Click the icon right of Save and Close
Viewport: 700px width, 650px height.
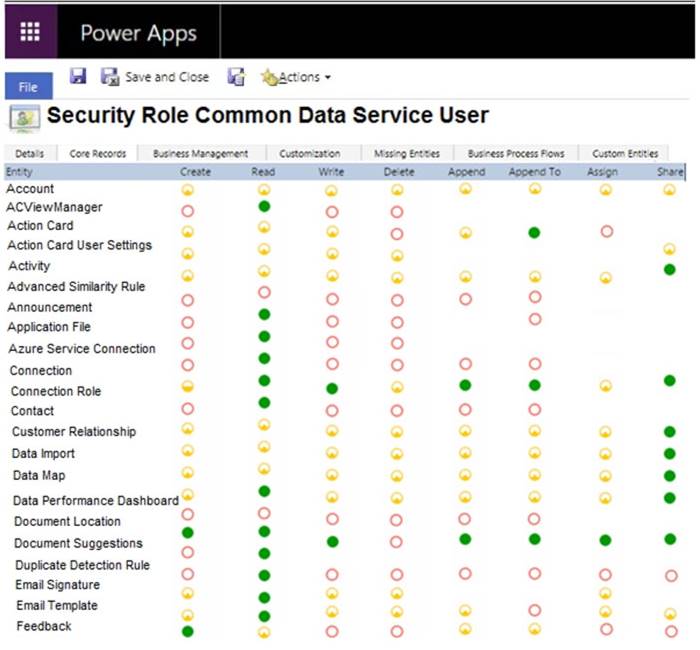click(236, 77)
